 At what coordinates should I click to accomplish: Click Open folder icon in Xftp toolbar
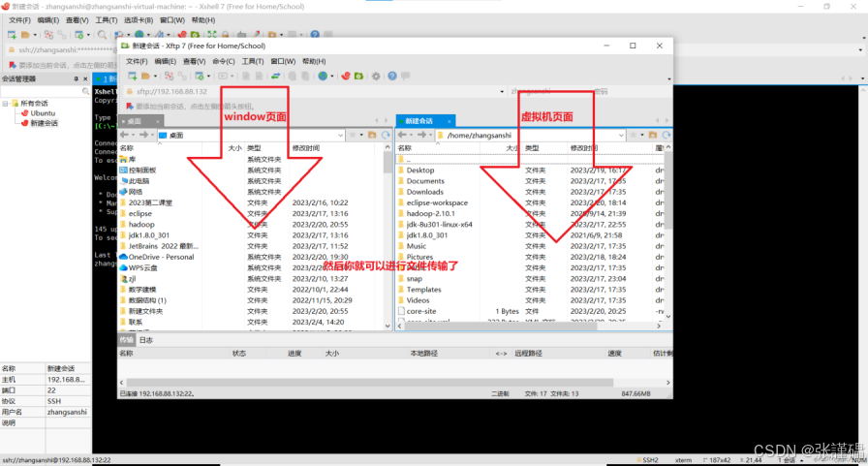145,76
